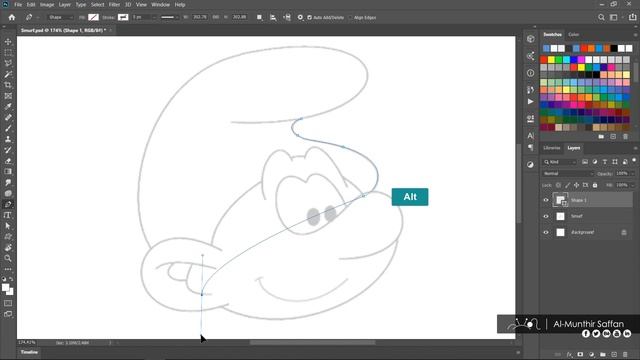The height and width of the screenshot is (360, 640).
Task: Select the Move tool
Action: pyautogui.click(x=8, y=42)
